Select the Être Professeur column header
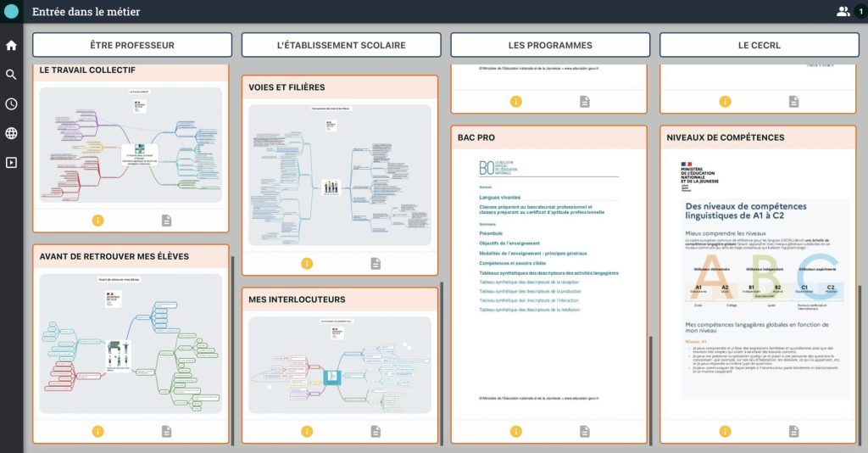868x453 pixels. (131, 45)
